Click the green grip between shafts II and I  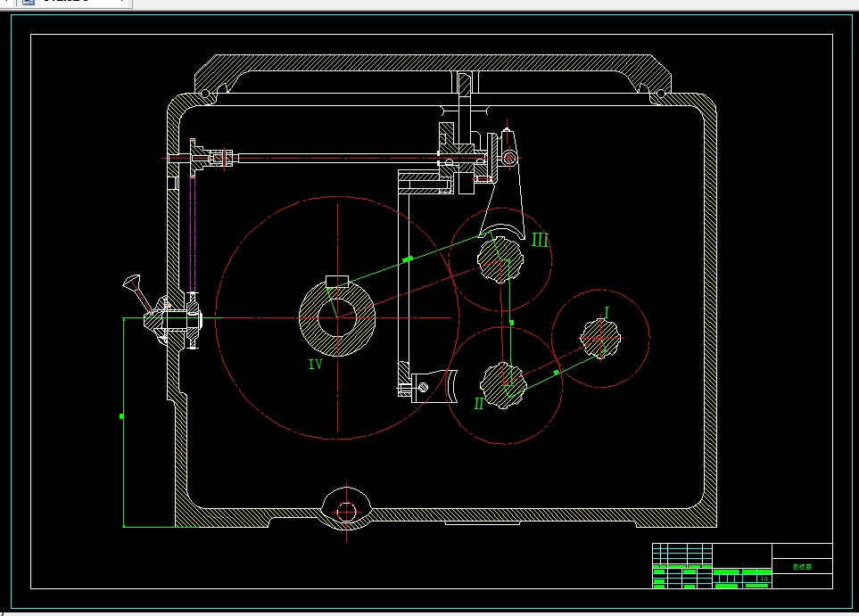557,373
